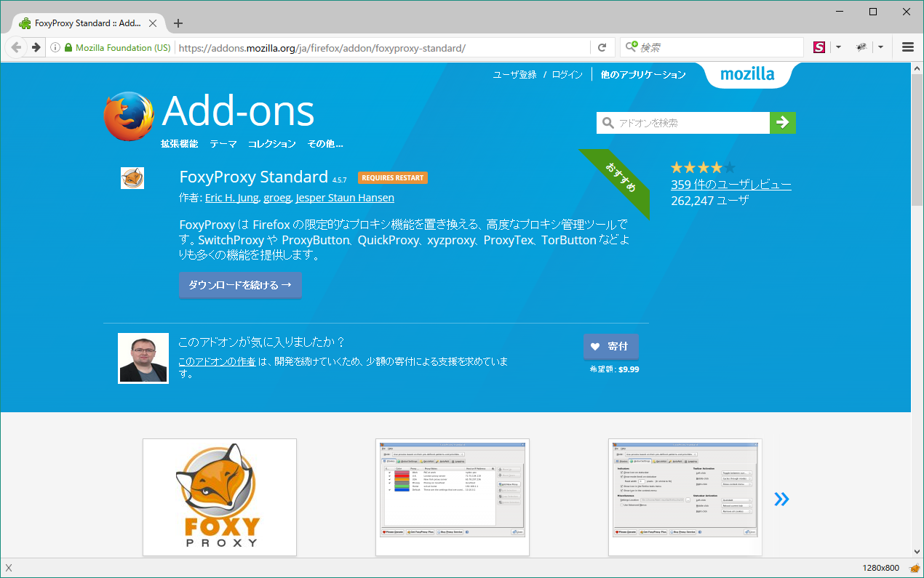
Task: Click the magnifier icon in browser search bar
Action: tap(631, 47)
